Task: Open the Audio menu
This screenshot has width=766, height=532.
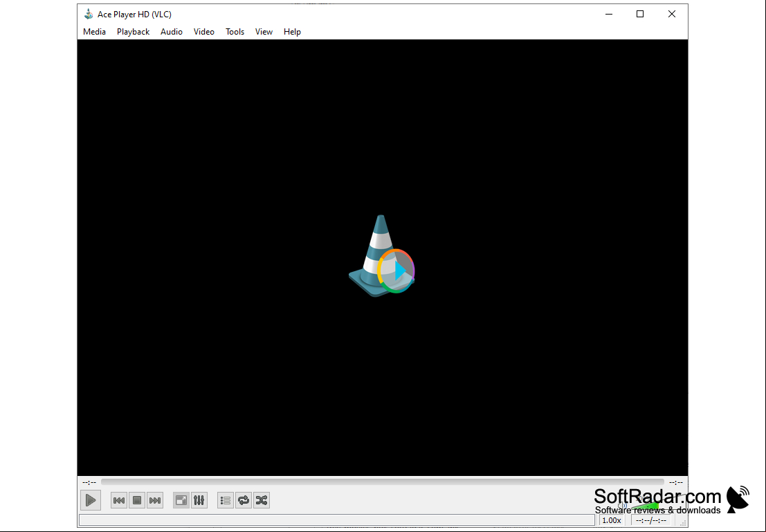Action: coord(172,32)
